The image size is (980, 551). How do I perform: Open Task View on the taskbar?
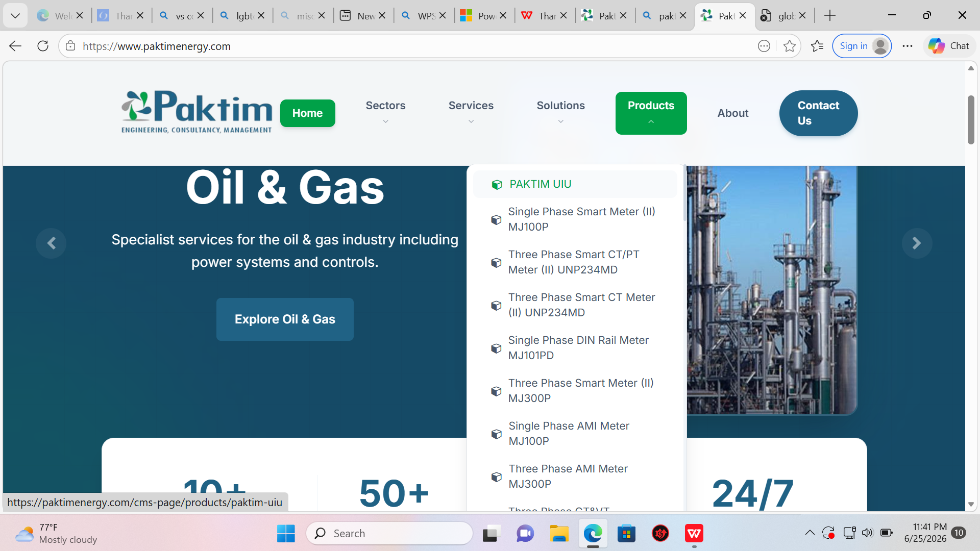[x=491, y=534]
